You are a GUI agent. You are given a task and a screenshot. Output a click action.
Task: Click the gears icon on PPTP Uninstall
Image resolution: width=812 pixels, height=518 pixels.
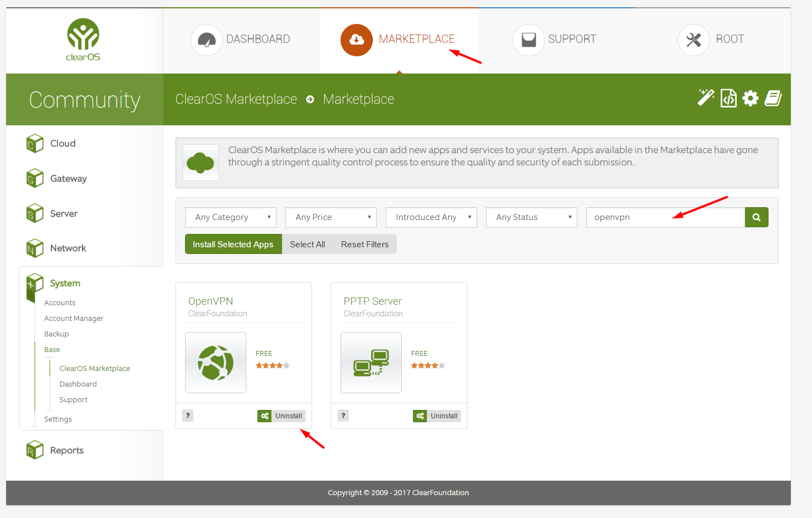(x=420, y=416)
